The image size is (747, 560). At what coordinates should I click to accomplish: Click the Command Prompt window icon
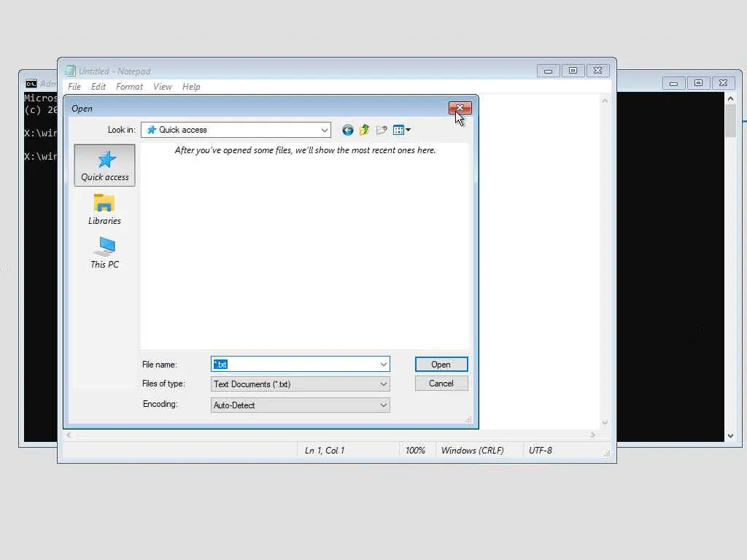pyautogui.click(x=31, y=84)
